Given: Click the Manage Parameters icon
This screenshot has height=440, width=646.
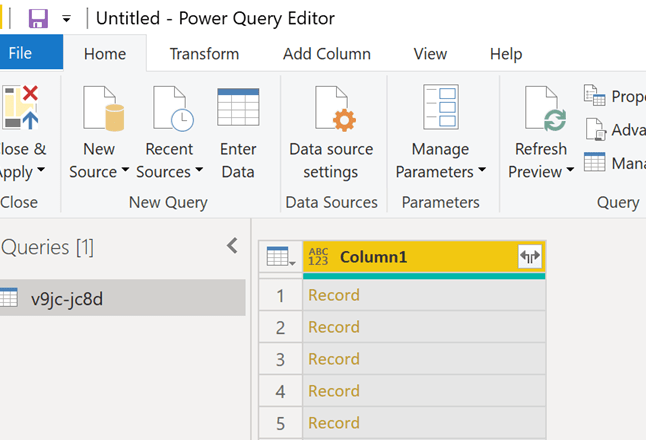Looking at the screenshot, I should coord(440,108).
